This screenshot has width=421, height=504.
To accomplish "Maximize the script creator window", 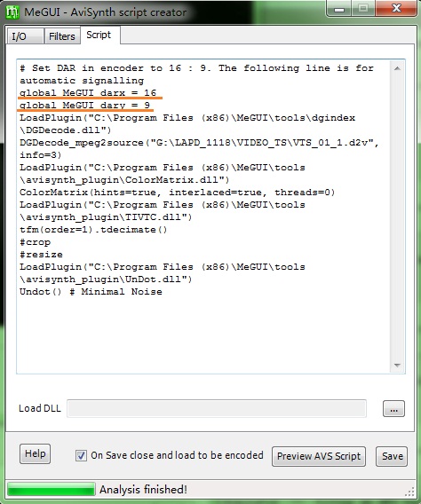I will click(x=363, y=8).
